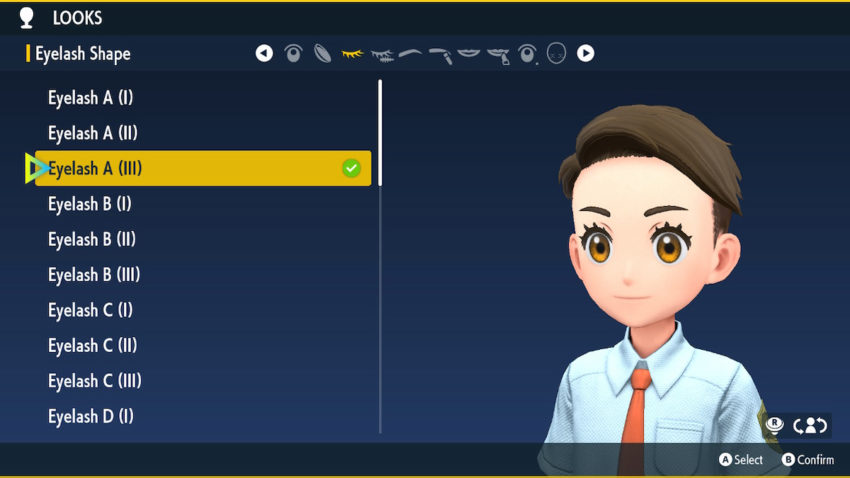
Task: Click the green checkmark on Eyelash A (III)
Action: click(351, 169)
